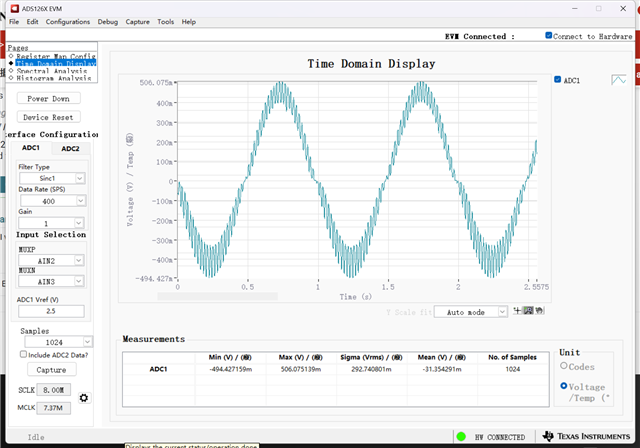This screenshot has height=448, width=640.
Task: Click the ADC1 plot line style icon
Action: pyautogui.click(x=619, y=80)
